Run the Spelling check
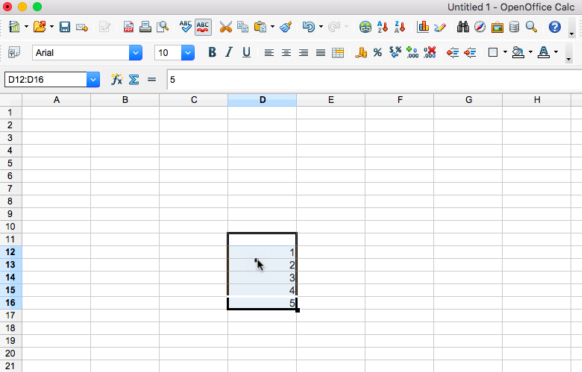The image size is (582, 372). coord(185,27)
